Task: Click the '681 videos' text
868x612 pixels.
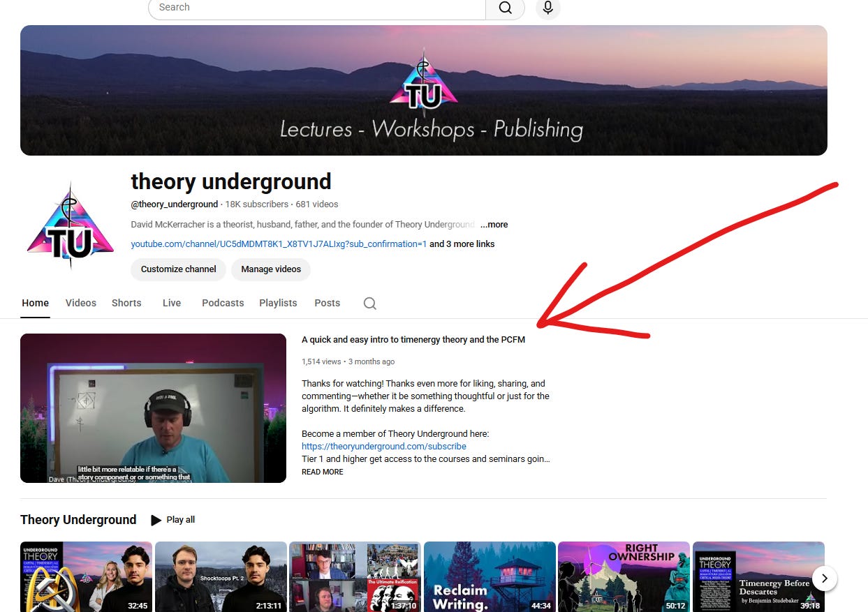Action: [x=317, y=204]
